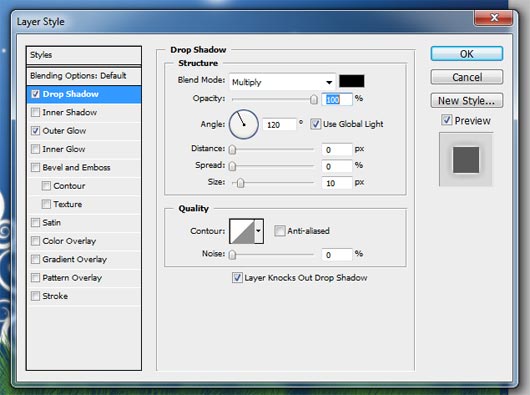Check the Pattern Overlay box
This screenshot has width=530, height=395.
[35, 278]
